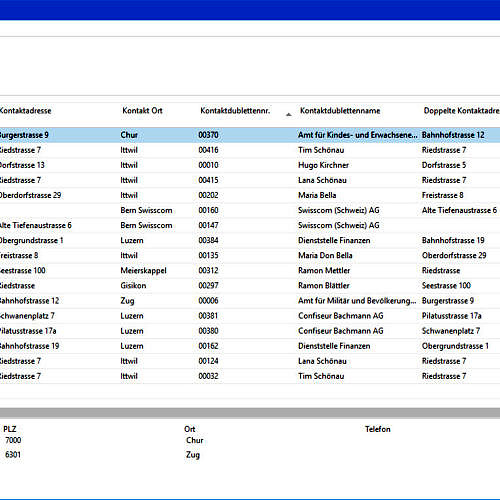Select 'Ramon Mettler' name cell
Screen dimensions: 500x500
click(x=324, y=270)
